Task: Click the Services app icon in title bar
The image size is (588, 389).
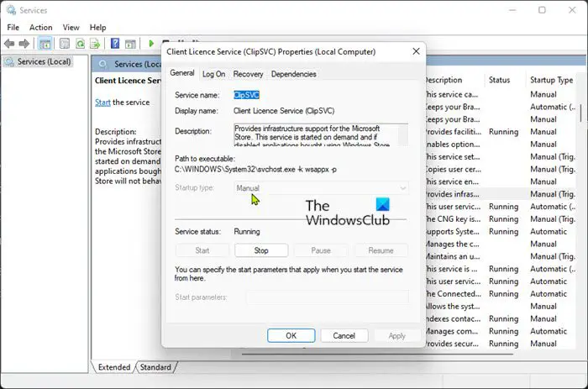Action: pos(11,10)
